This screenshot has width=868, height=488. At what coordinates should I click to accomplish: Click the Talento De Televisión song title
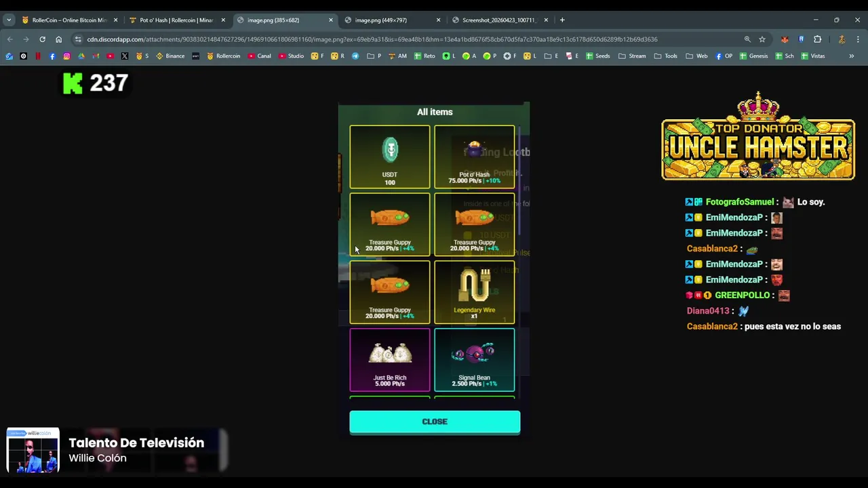point(136,443)
